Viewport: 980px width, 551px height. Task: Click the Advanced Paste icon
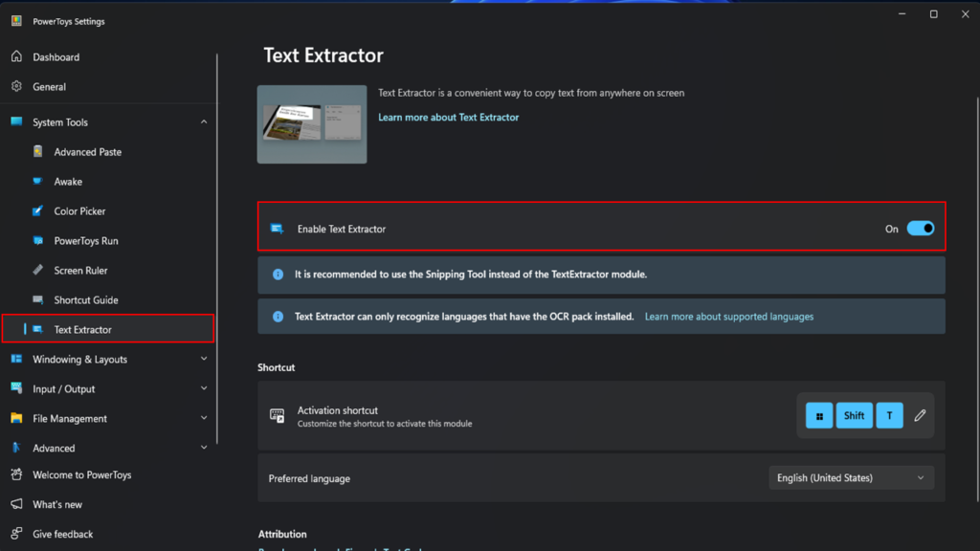click(x=38, y=152)
